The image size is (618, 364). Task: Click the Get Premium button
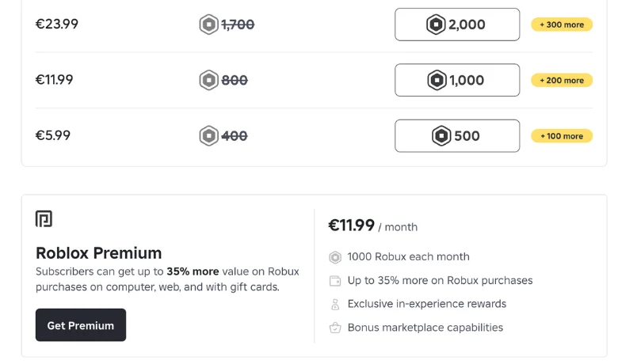click(x=81, y=325)
